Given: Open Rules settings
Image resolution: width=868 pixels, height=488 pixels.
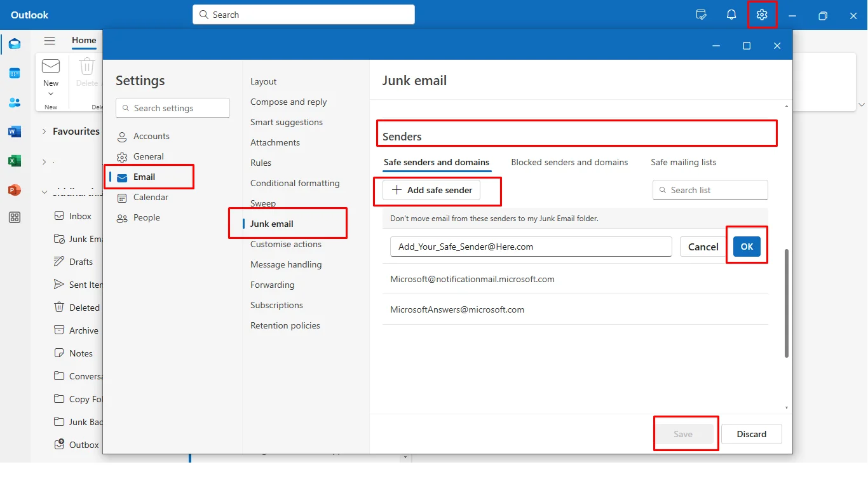Looking at the screenshot, I should (261, 163).
